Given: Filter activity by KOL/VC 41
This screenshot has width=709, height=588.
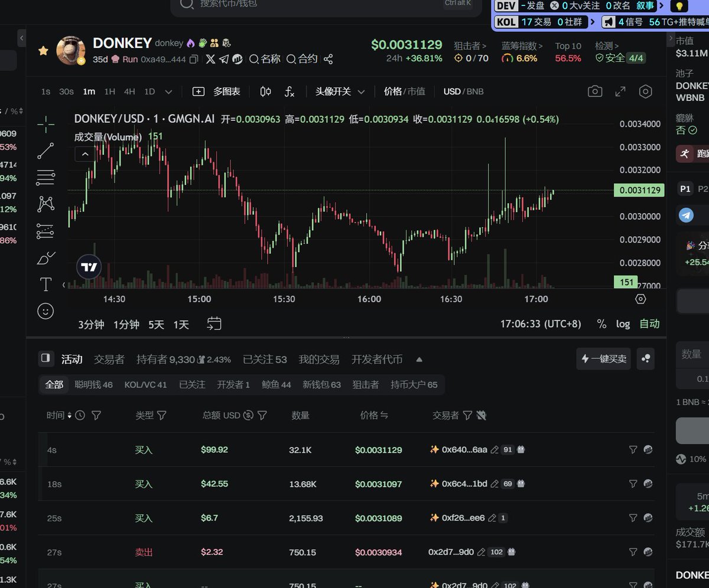Looking at the screenshot, I should click(145, 384).
